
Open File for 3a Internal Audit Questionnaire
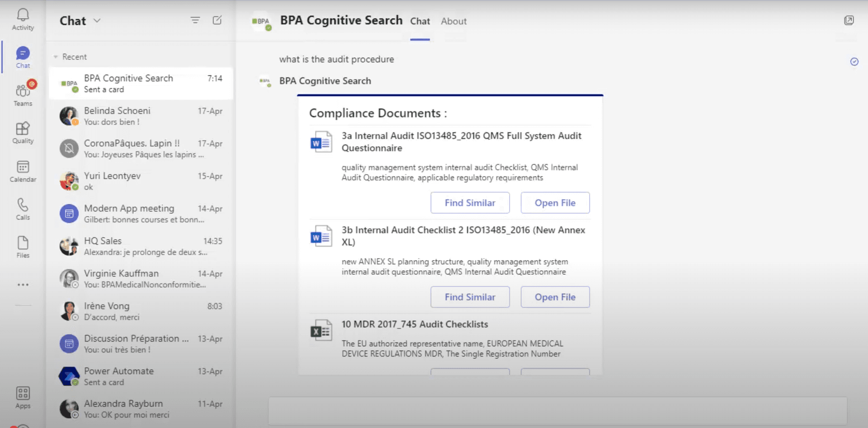click(555, 203)
